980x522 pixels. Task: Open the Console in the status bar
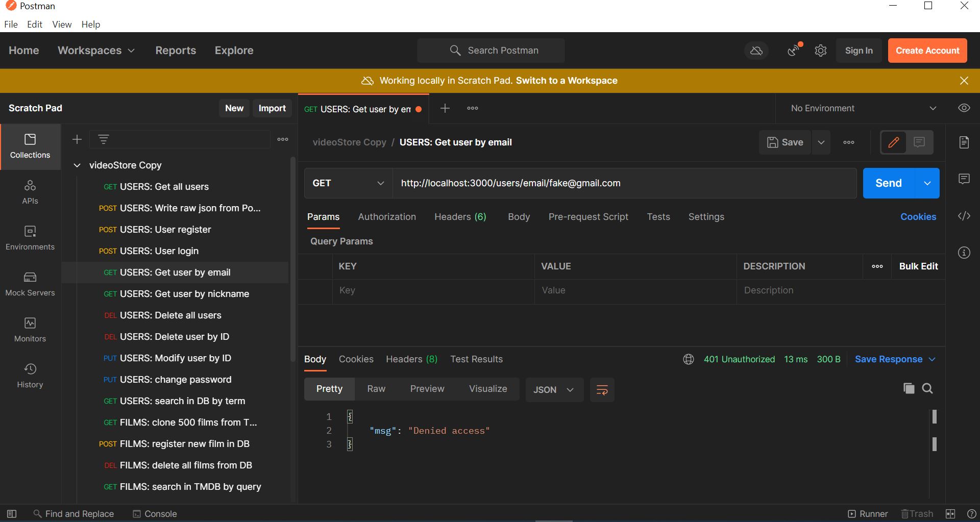tap(155, 514)
